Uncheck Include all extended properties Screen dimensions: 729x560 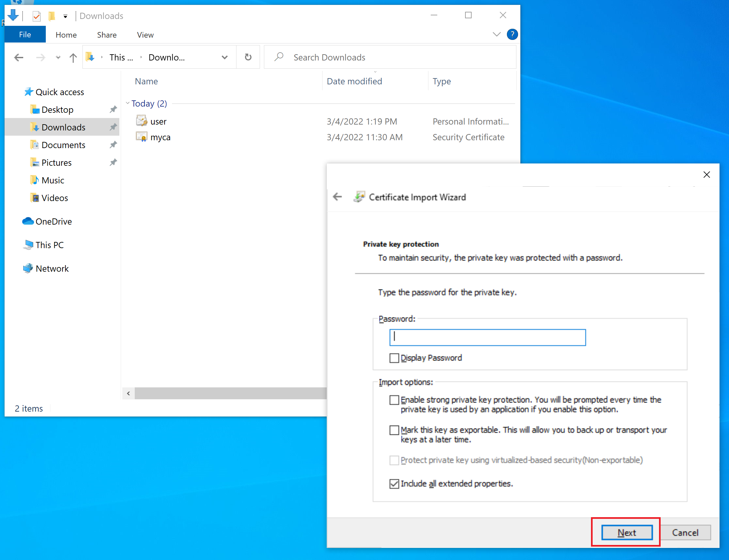coord(394,483)
